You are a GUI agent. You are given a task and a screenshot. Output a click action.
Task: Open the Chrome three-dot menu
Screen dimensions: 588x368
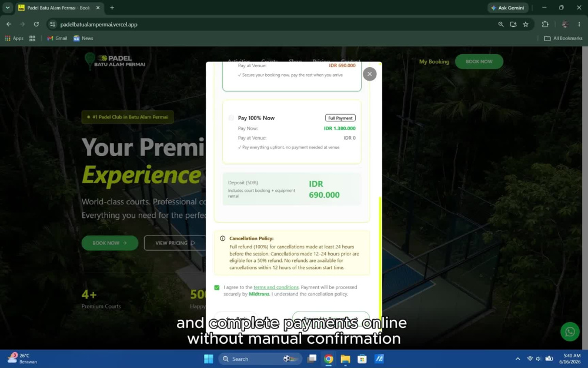579,24
